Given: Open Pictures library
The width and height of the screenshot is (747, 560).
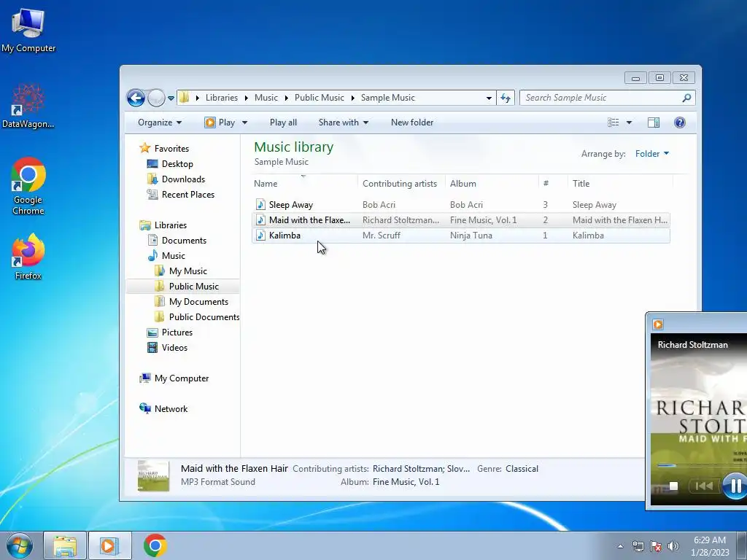Looking at the screenshot, I should tap(177, 332).
